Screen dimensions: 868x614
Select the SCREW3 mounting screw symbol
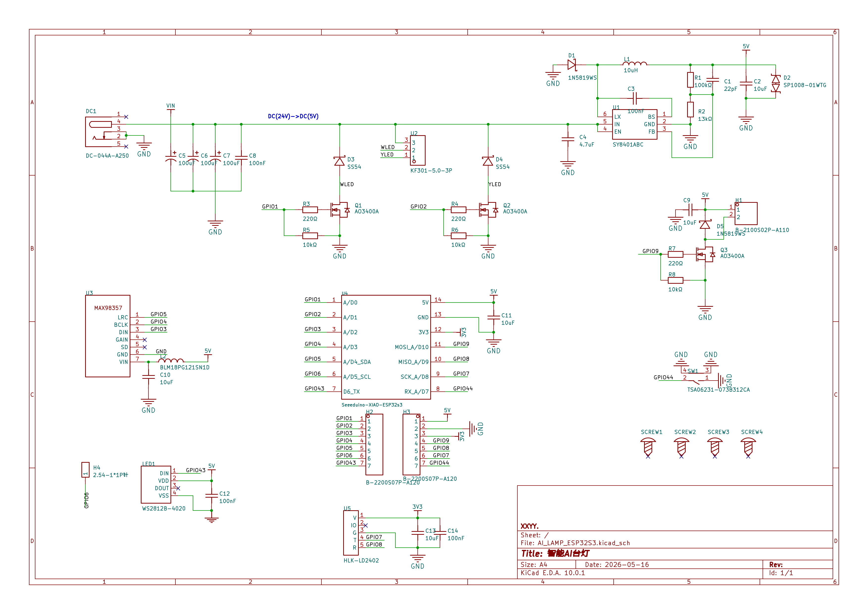click(x=715, y=448)
